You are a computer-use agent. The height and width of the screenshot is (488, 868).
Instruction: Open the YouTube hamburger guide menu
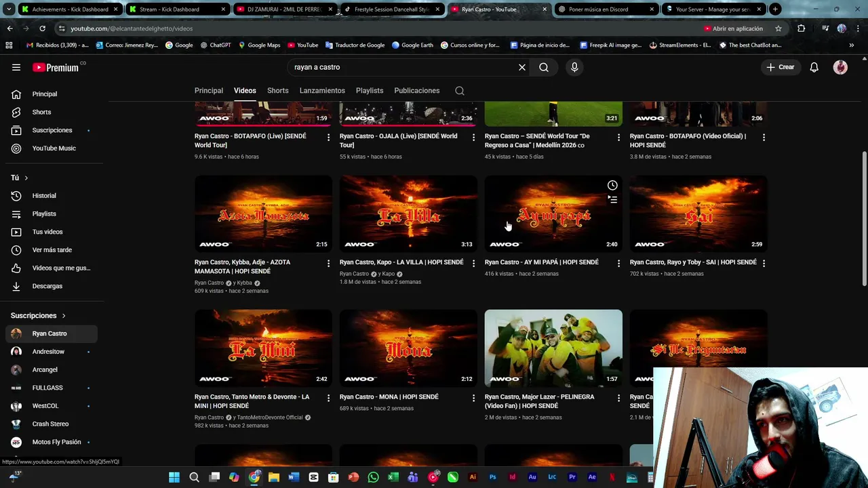click(16, 67)
